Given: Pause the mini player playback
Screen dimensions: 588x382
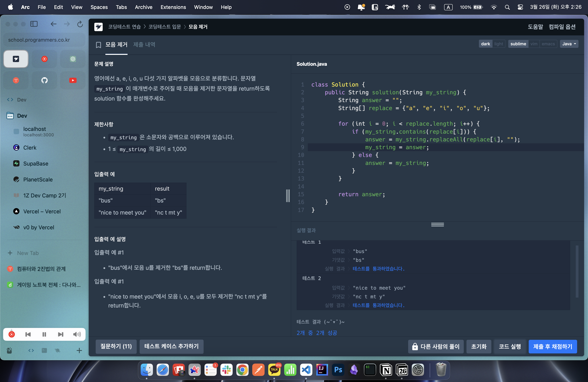Looking at the screenshot, I should pyautogui.click(x=44, y=334).
